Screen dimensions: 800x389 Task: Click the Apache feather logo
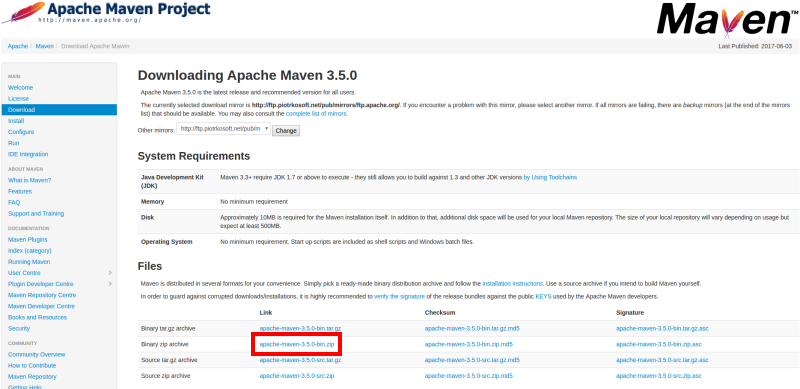pos(23,12)
